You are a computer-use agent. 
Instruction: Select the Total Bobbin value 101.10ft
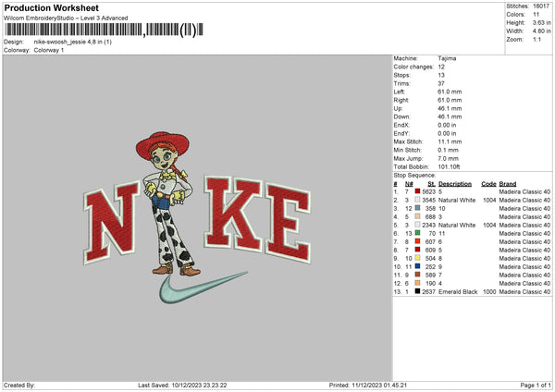[449, 166]
